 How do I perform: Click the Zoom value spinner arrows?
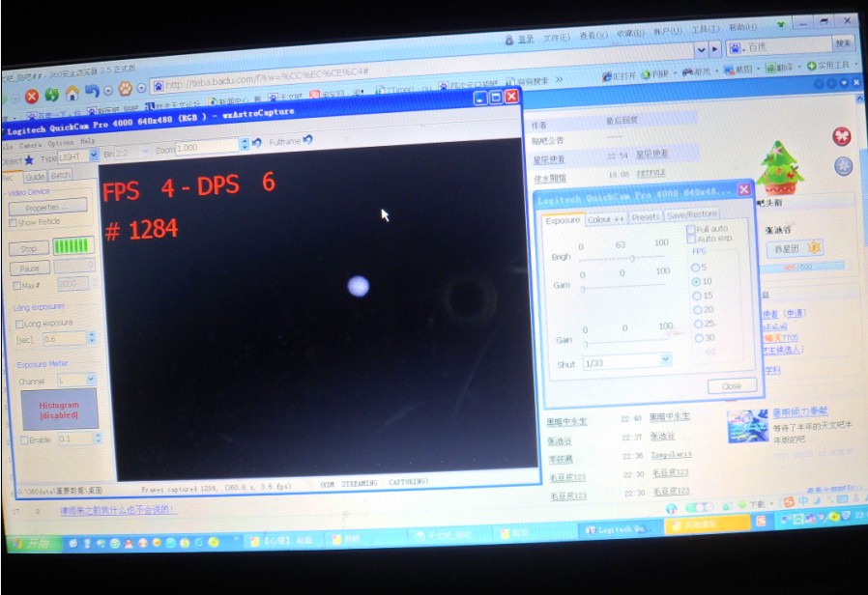245,144
